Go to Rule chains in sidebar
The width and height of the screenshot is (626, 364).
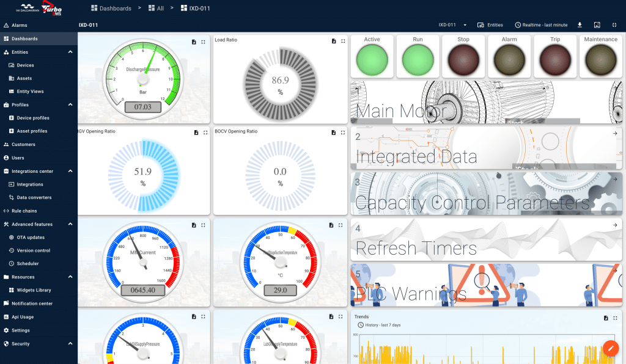(x=24, y=211)
